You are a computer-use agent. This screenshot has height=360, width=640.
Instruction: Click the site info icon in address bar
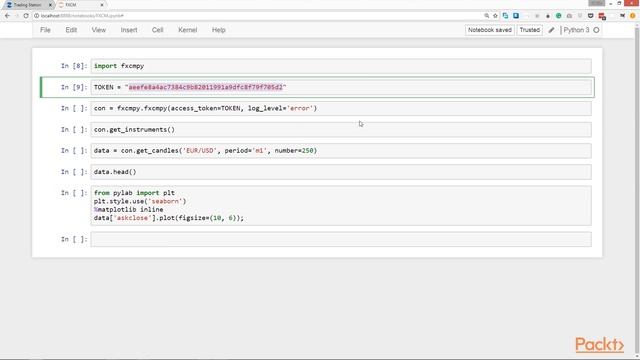[x=36, y=16]
